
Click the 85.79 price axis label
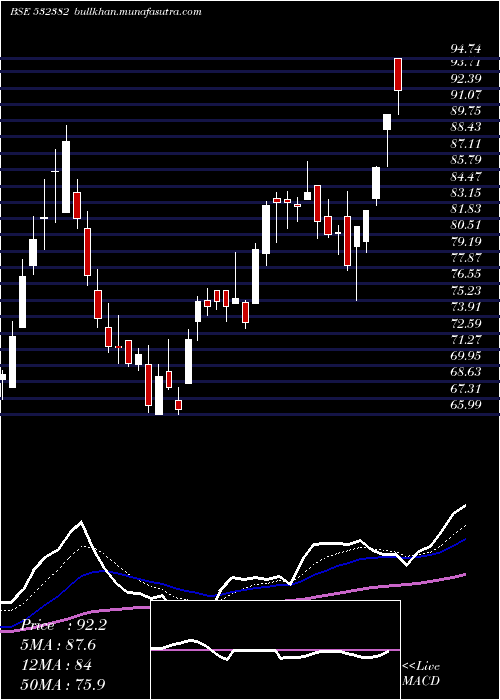click(466, 160)
